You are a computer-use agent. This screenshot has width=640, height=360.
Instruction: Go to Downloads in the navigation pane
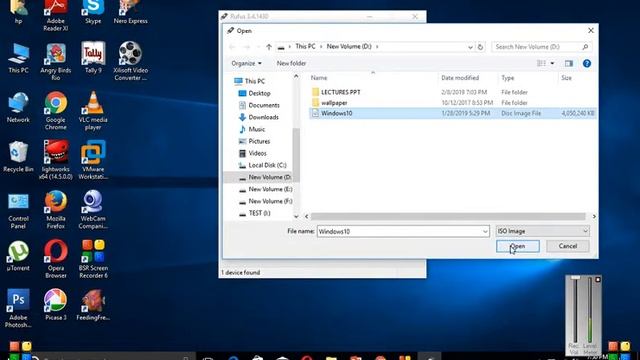click(263, 117)
